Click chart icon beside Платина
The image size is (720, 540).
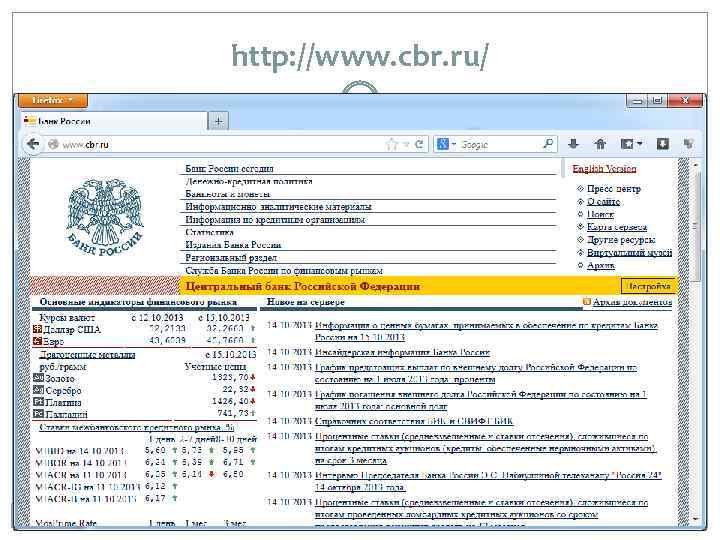(x=38, y=402)
